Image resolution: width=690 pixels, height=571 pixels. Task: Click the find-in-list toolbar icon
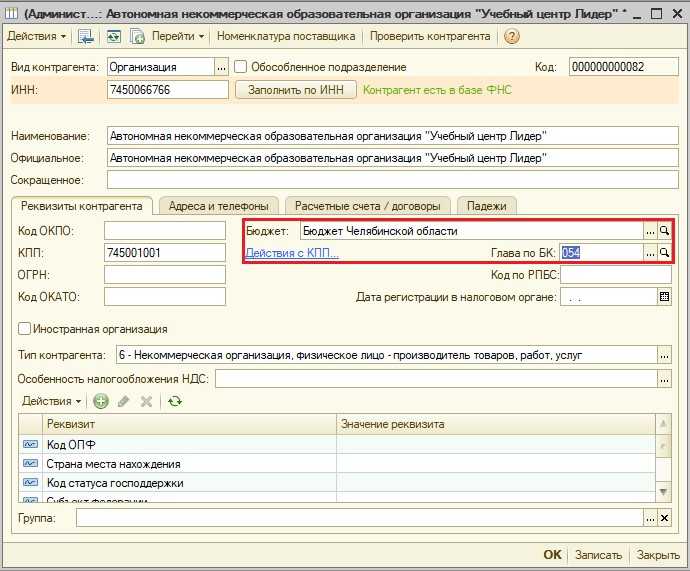click(x=86, y=37)
